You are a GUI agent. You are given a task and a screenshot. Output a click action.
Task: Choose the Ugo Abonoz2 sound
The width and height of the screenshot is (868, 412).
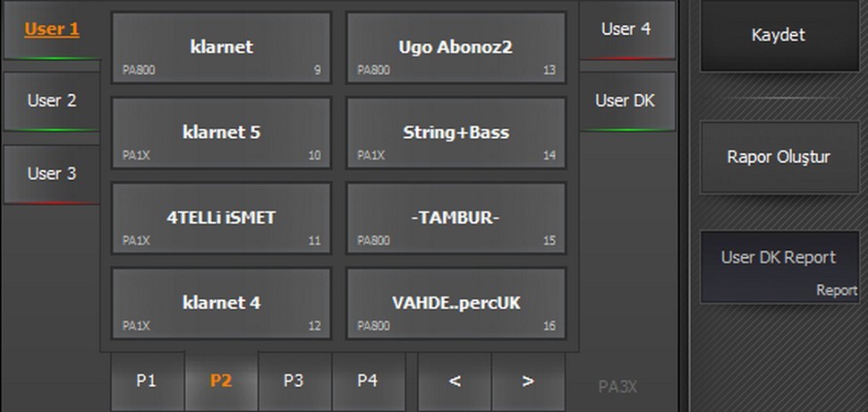point(455,47)
